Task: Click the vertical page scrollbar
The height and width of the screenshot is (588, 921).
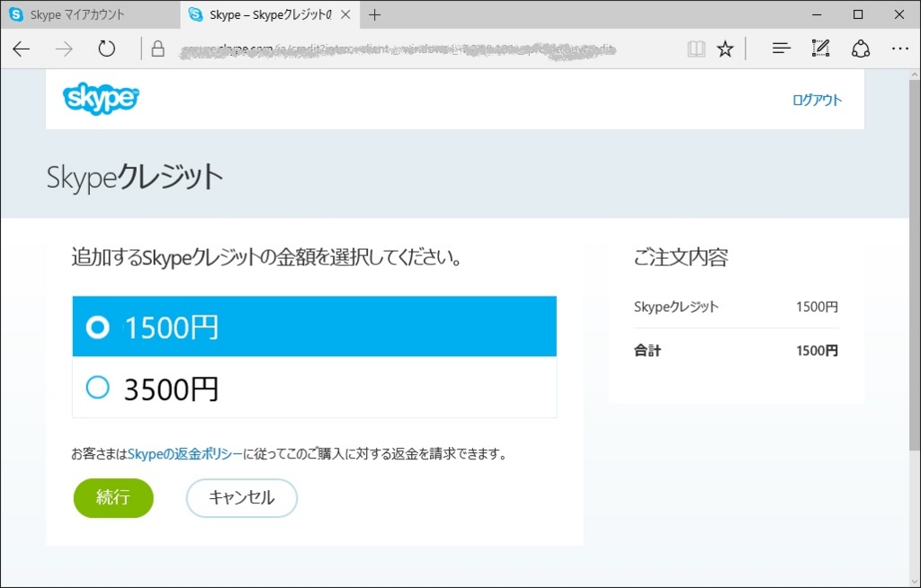Action: pyautogui.click(x=915, y=264)
